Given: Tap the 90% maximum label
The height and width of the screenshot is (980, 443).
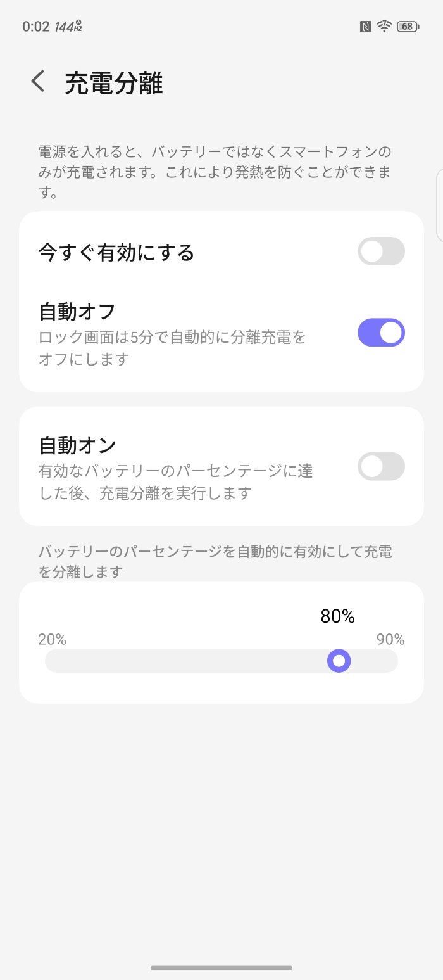Looking at the screenshot, I should pos(390,639).
